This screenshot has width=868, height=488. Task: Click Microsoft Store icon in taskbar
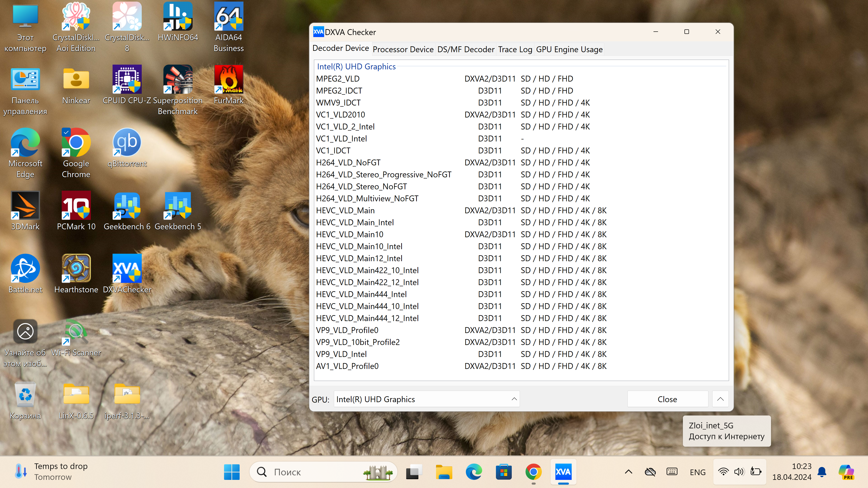pos(503,472)
